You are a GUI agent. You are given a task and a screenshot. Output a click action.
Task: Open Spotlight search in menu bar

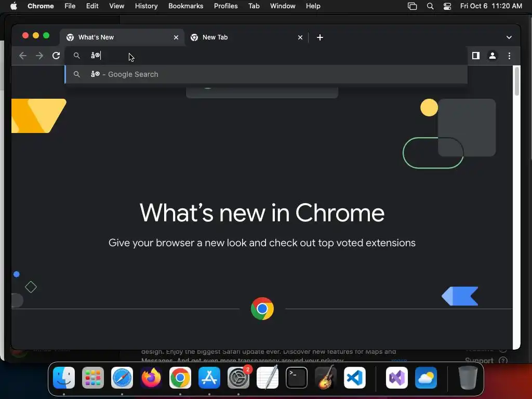(430, 6)
